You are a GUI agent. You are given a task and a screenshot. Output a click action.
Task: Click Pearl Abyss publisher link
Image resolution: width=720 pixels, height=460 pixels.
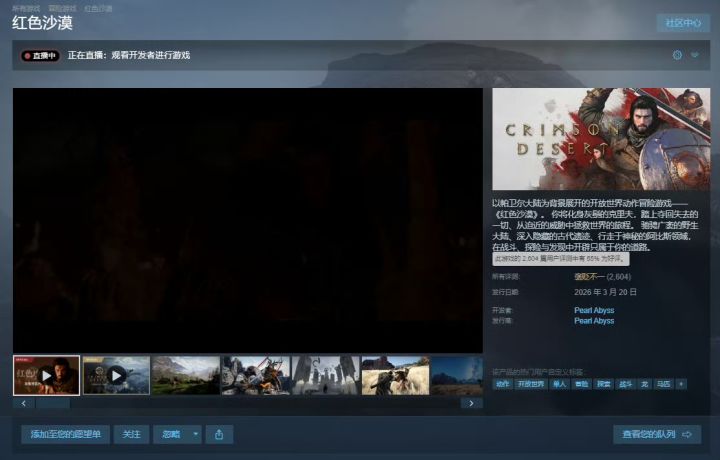pyautogui.click(x=594, y=321)
